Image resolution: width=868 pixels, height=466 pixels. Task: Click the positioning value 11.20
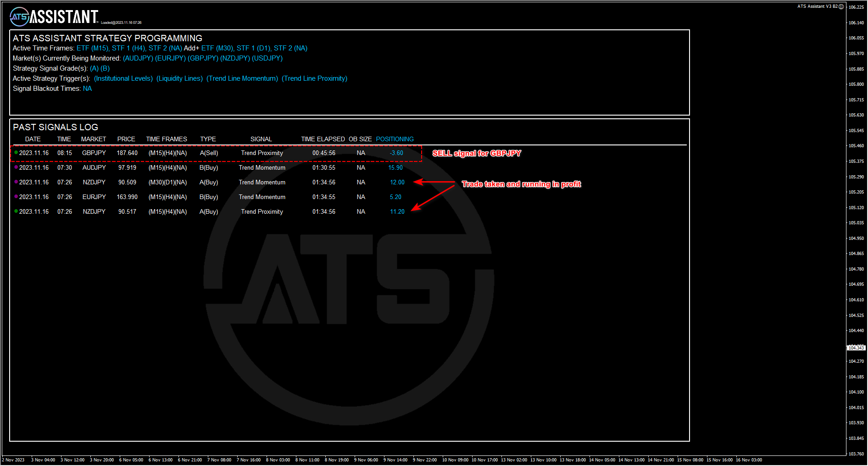pos(397,211)
